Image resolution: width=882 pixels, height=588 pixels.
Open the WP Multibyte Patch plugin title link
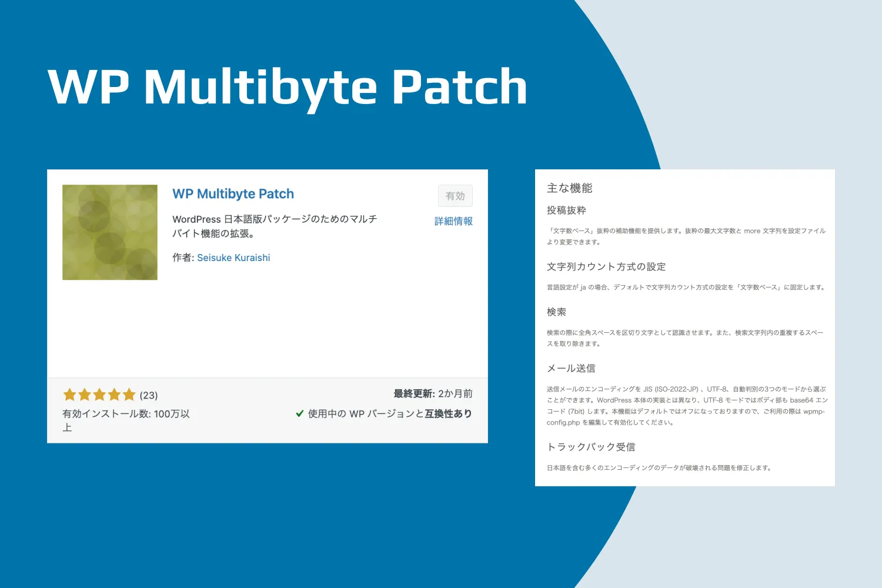233,194
